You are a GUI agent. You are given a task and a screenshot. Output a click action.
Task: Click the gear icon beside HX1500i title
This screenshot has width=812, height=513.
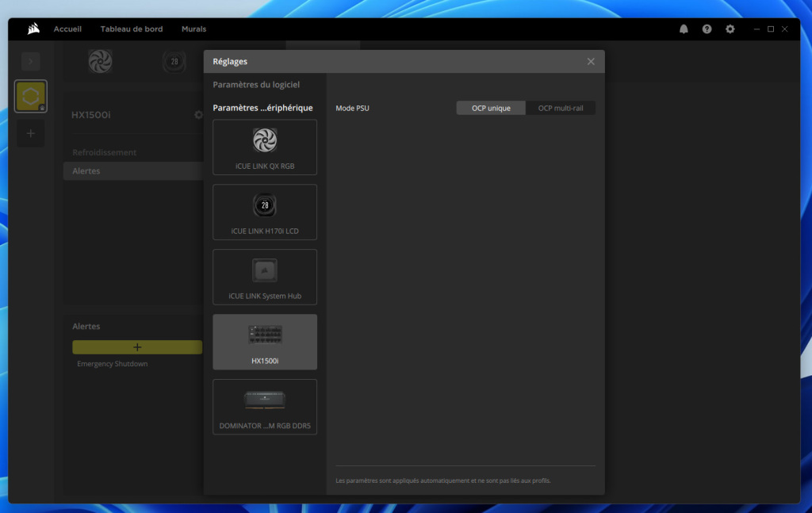(x=198, y=115)
